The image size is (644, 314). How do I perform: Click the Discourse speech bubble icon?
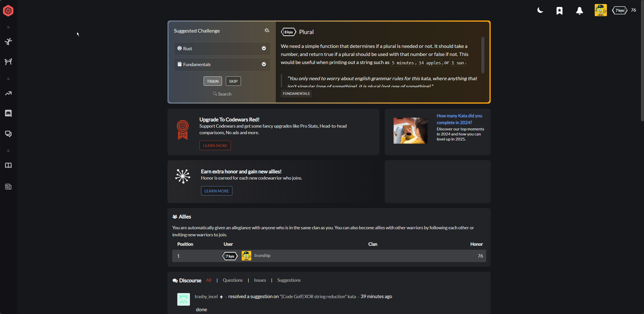pyautogui.click(x=175, y=280)
